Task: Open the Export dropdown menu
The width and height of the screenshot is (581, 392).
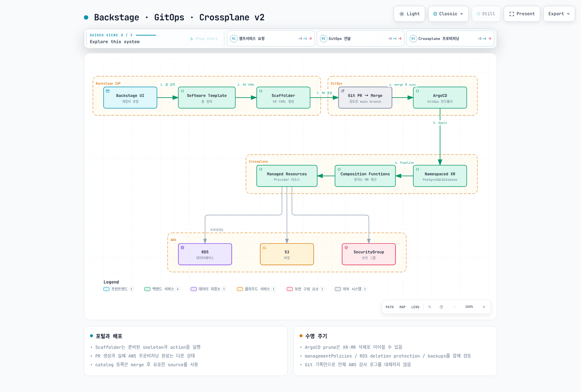Action: coord(559,14)
